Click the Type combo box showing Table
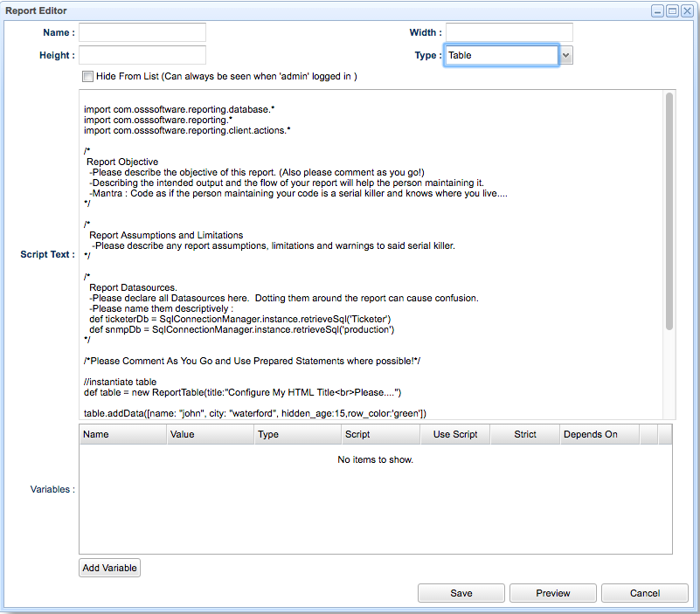The image size is (700, 614). [501, 55]
